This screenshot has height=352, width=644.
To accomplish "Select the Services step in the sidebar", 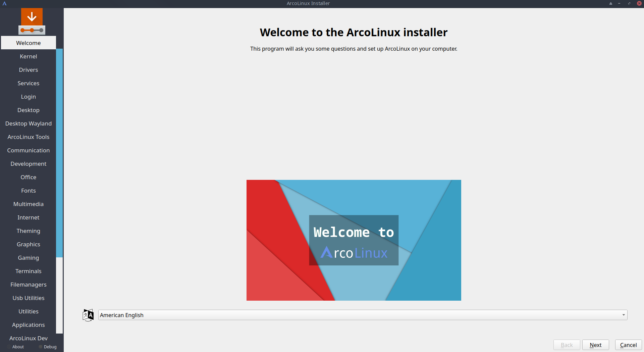I will pyautogui.click(x=29, y=83).
